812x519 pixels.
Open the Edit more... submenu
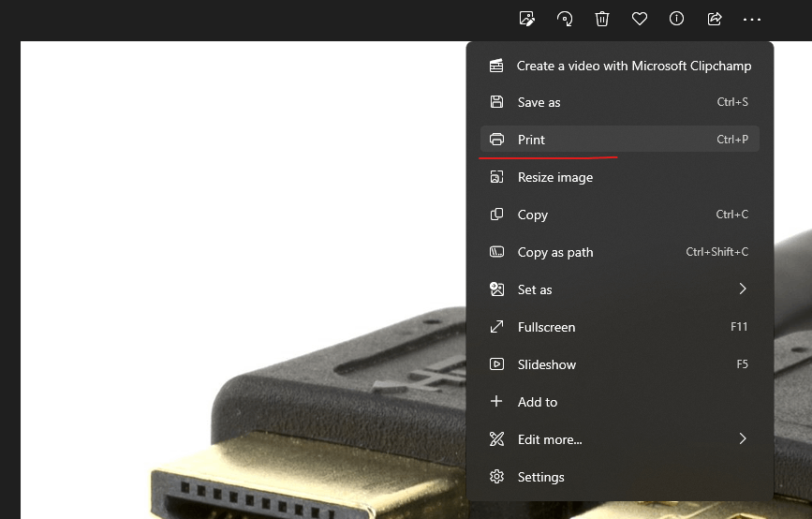(620, 439)
